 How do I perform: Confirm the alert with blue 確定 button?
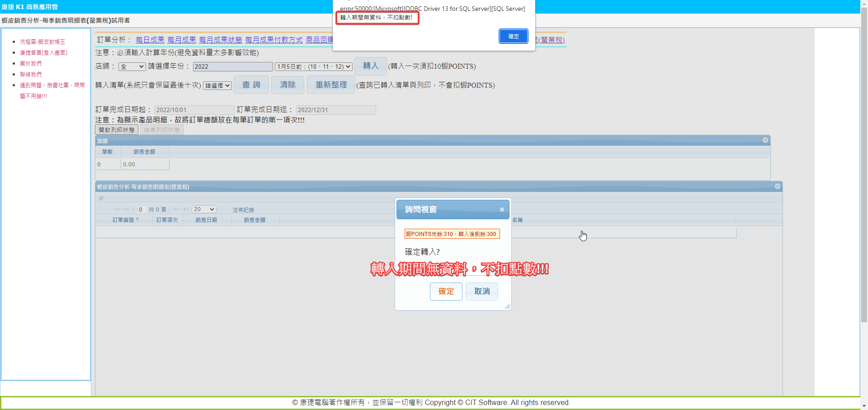pos(513,36)
